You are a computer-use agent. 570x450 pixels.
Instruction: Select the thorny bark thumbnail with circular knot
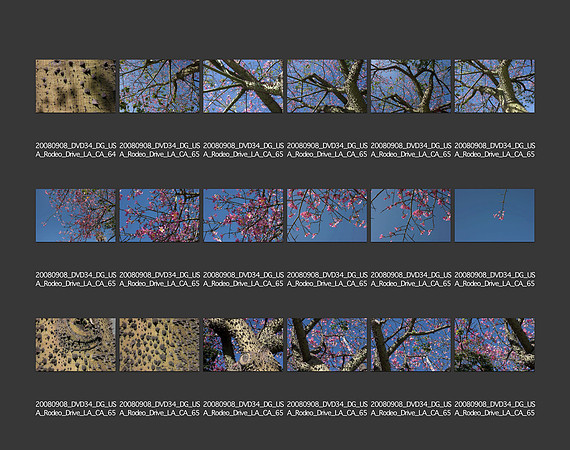pyautogui.click(x=76, y=345)
